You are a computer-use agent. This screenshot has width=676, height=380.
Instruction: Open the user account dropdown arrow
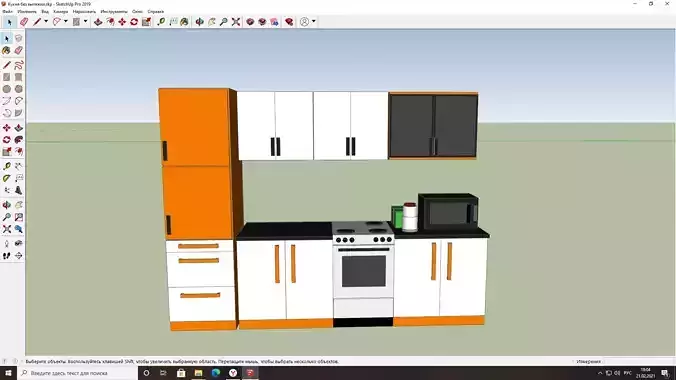[313, 22]
